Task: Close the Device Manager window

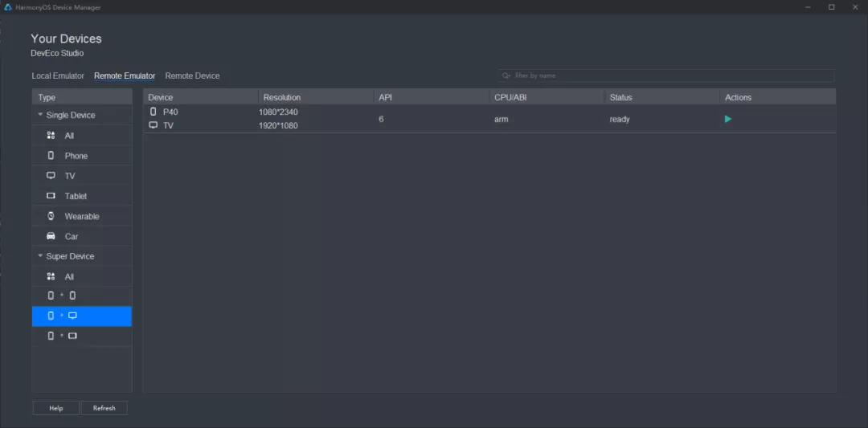Action: click(855, 7)
